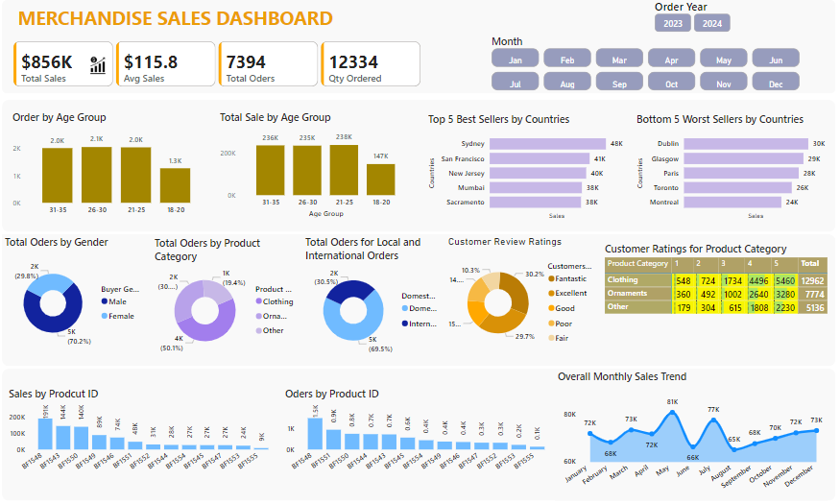Click the 81K May peak point on sales trend
The width and height of the screenshot is (840, 504).
672,413
